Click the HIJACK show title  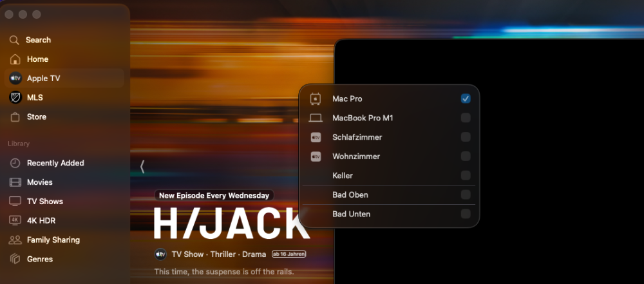pos(231,223)
